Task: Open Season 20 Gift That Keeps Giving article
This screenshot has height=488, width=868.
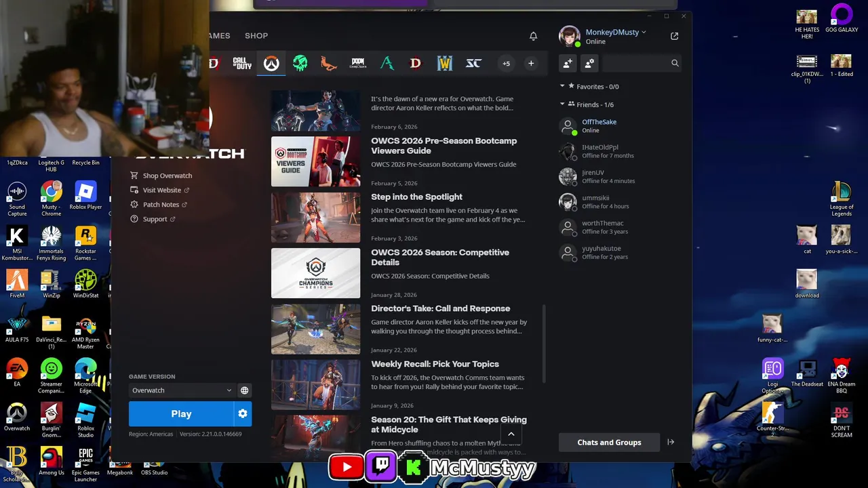Action: 448,424
